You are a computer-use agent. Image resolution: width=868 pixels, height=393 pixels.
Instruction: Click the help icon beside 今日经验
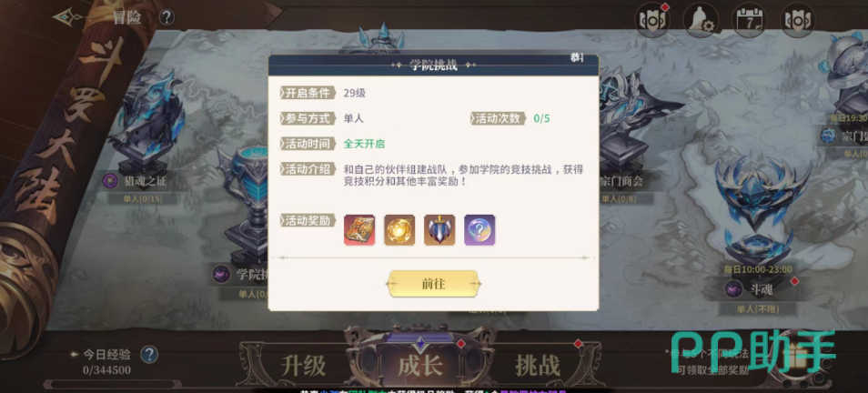[149, 355]
